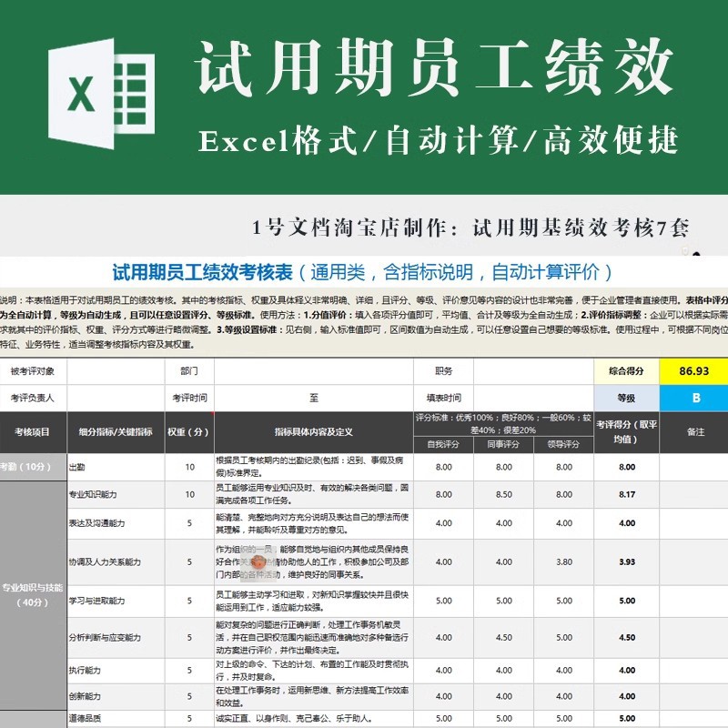Screen dimensions: 728x728
Task: Click the 3.80 leader score cell
Action: [563, 561]
